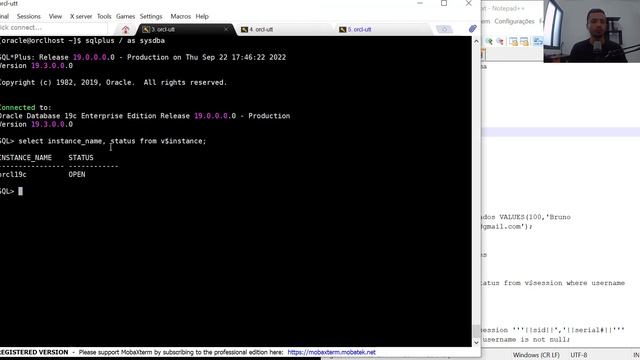The width and height of the screenshot is (640, 360).
Task: Open the View menu
Action: (55, 16)
